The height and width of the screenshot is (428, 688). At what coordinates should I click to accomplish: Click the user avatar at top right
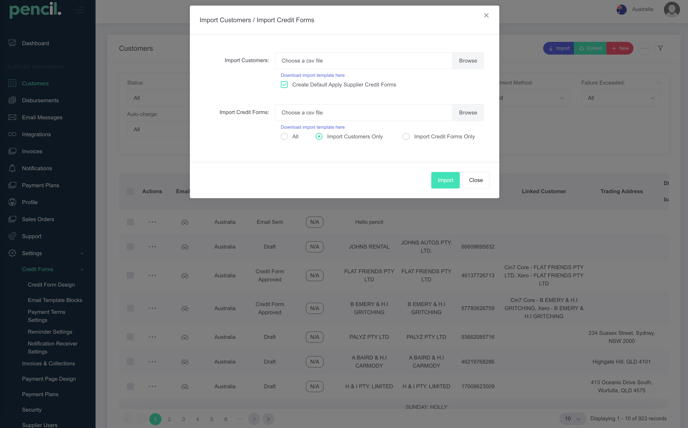tap(671, 9)
